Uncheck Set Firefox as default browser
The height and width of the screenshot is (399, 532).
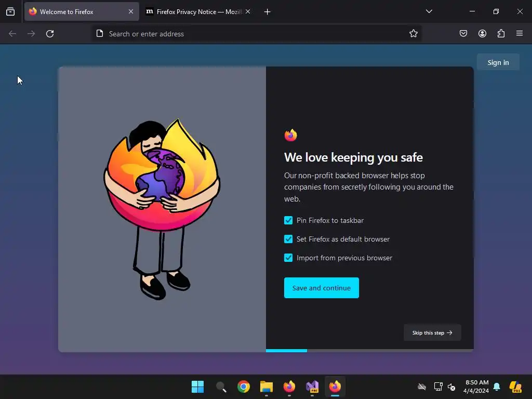click(288, 239)
